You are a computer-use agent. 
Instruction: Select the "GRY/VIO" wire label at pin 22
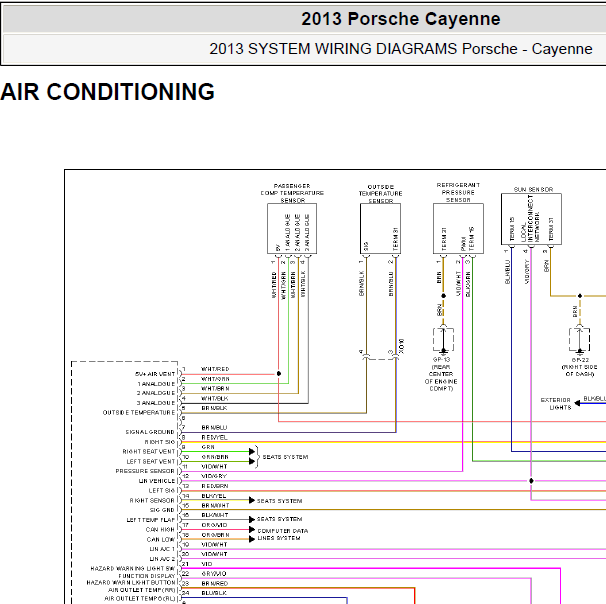point(214,574)
